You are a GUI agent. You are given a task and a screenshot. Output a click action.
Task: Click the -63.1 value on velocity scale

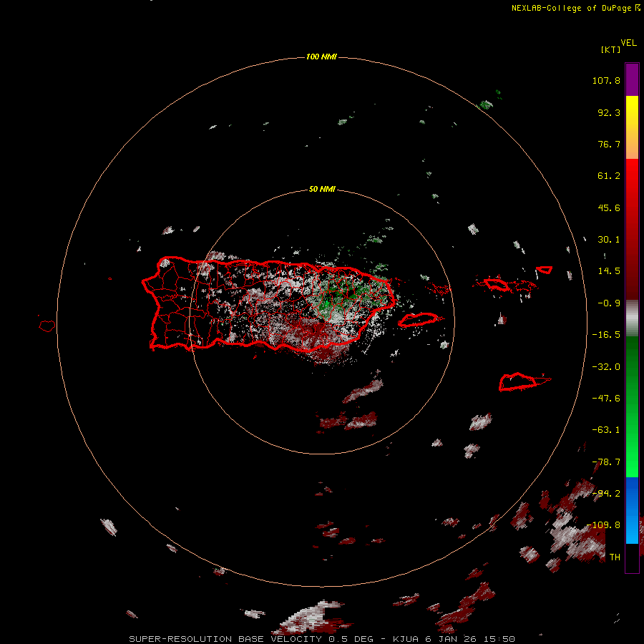606,430
